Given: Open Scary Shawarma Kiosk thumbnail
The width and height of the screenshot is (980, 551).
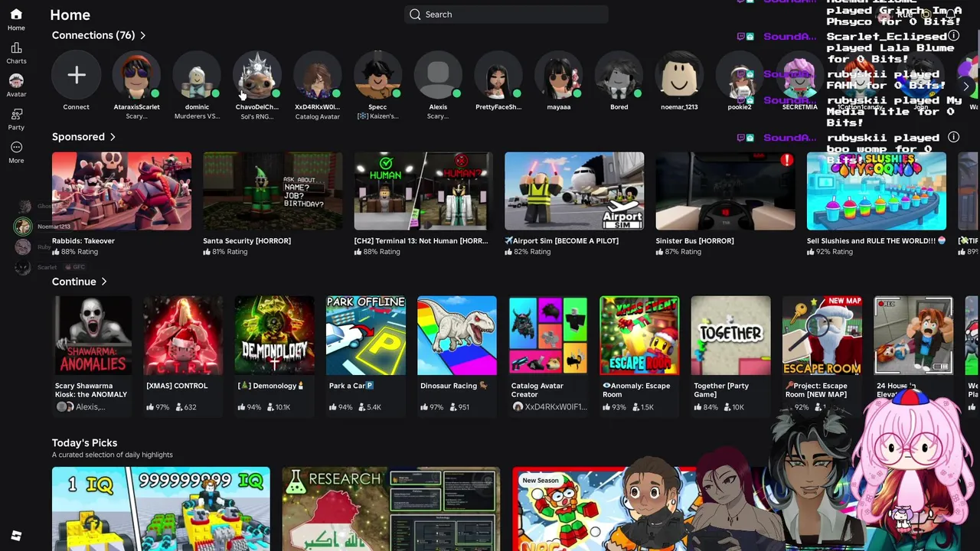Looking at the screenshot, I should pos(92,335).
